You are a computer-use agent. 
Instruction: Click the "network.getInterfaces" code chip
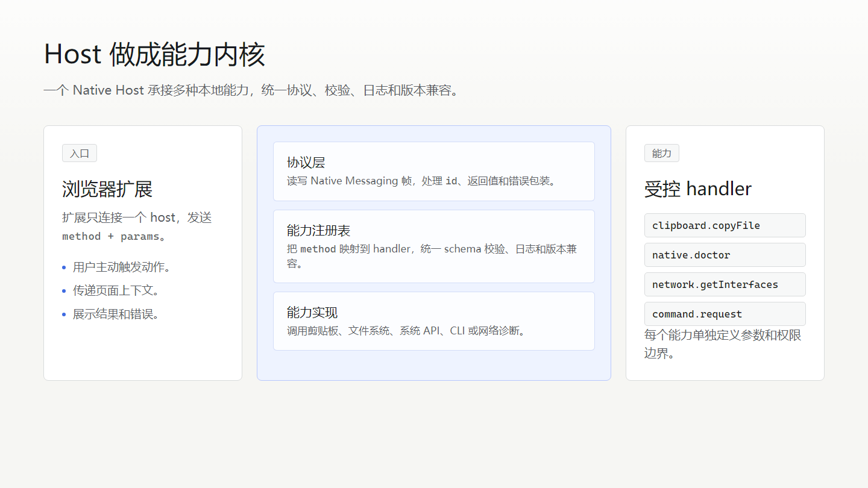[x=725, y=284]
